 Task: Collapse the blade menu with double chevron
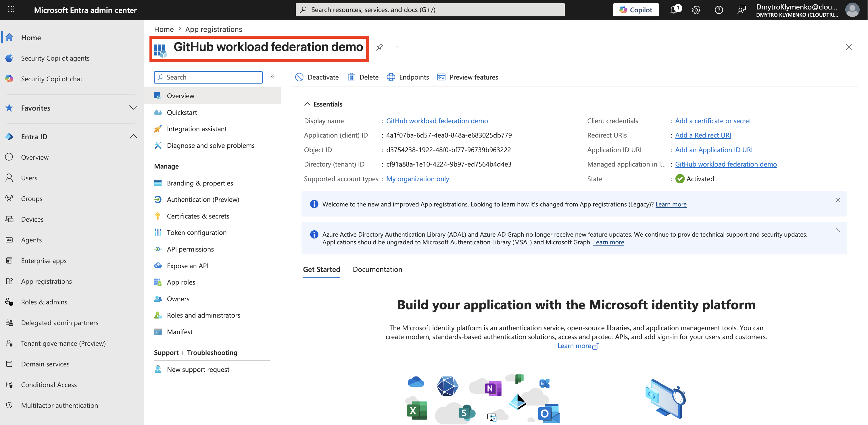pyautogui.click(x=272, y=77)
